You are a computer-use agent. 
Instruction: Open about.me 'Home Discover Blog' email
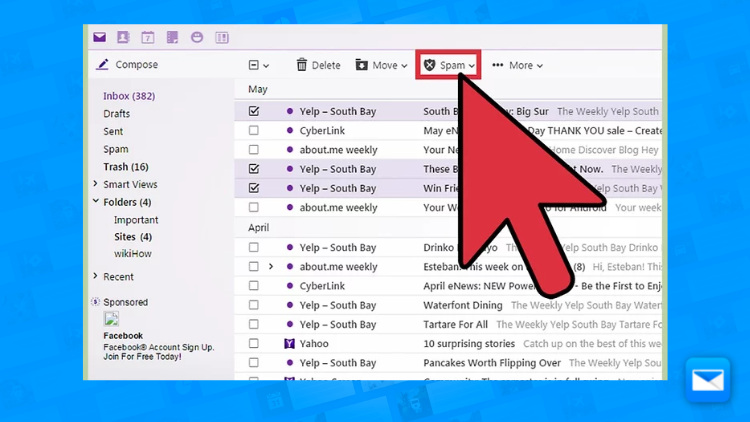[x=448, y=149]
